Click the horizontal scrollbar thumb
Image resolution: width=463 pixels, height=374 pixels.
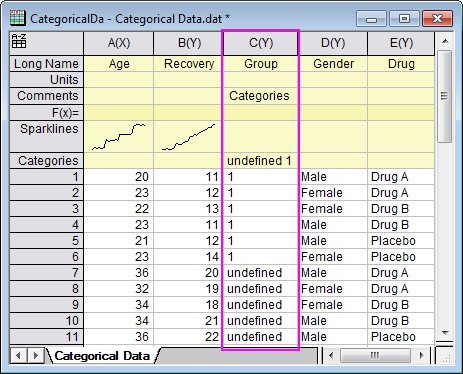(375, 356)
